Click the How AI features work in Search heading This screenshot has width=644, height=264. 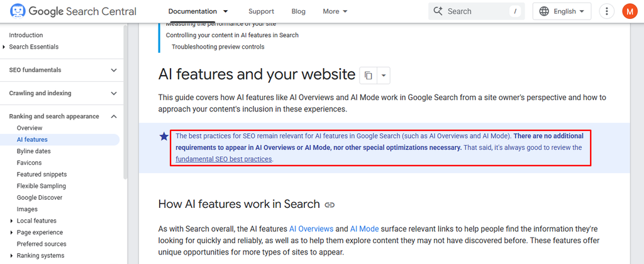click(239, 204)
